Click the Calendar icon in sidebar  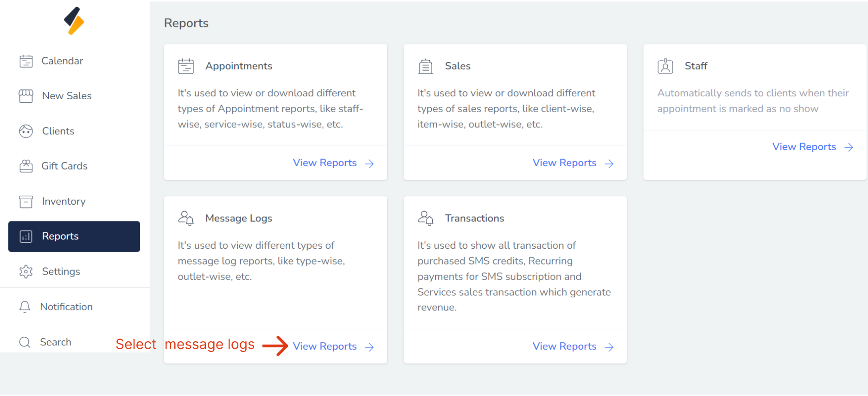click(26, 61)
